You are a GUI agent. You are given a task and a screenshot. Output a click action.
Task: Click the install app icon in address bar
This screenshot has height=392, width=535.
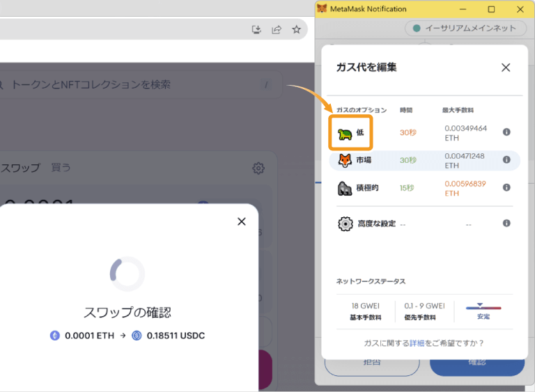[x=256, y=30]
